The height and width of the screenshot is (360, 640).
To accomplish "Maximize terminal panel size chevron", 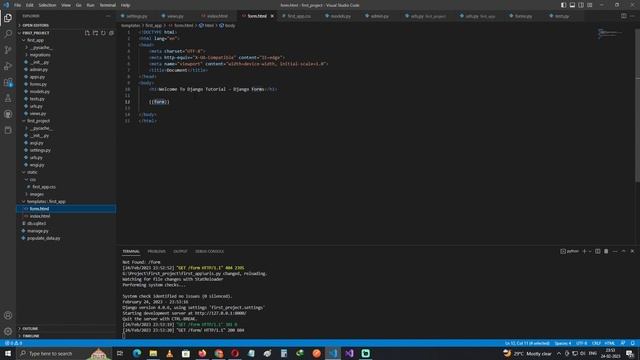I will (623, 251).
